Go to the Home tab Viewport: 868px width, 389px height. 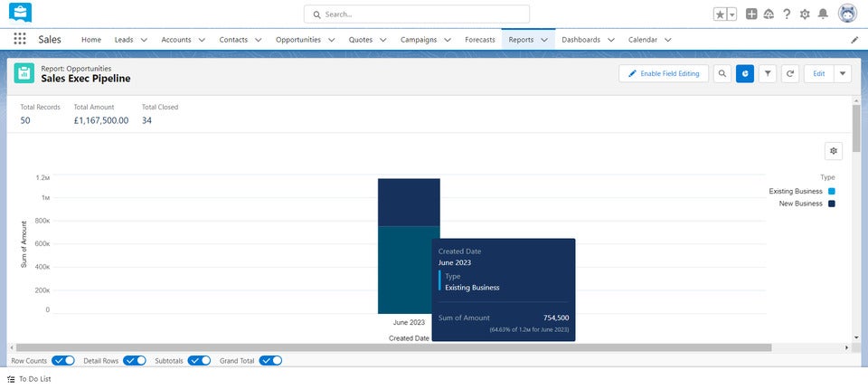(x=91, y=40)
